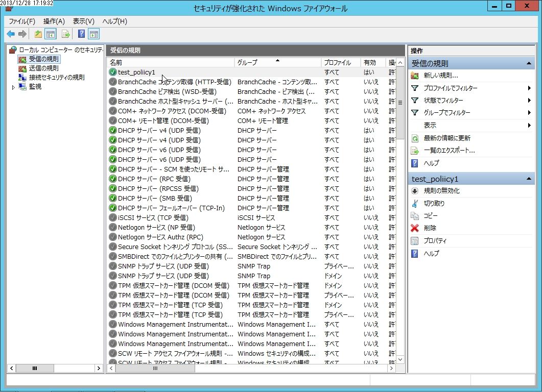Click left arrow of left tree horizontal scrollbar
Image resolution: width=542 pixels, height=392 pixels.
pyautogui.click(x=12, y=369)
